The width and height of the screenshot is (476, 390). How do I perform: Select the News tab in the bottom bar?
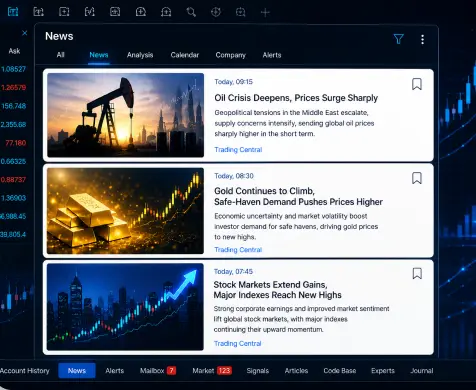[x=77, y=371]
